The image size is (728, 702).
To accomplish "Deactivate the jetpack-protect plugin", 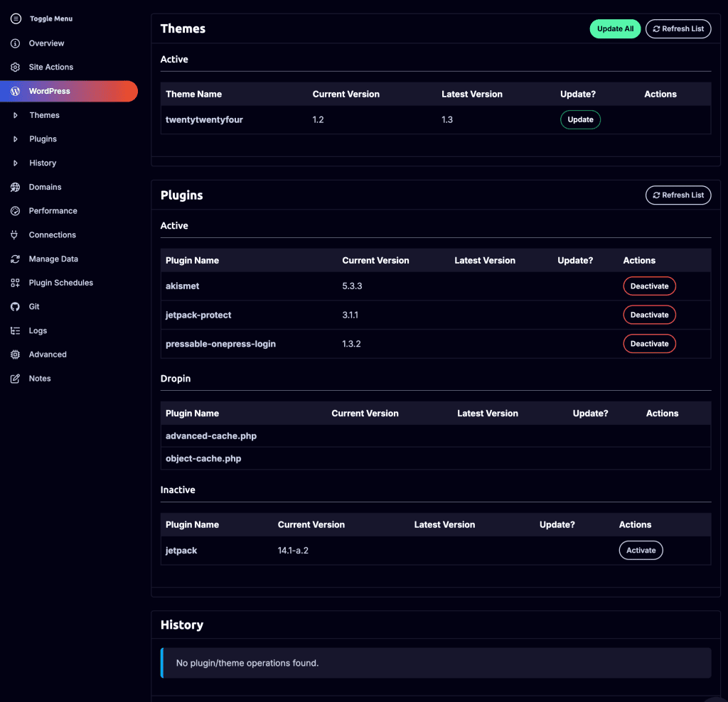I will (650, 315).
